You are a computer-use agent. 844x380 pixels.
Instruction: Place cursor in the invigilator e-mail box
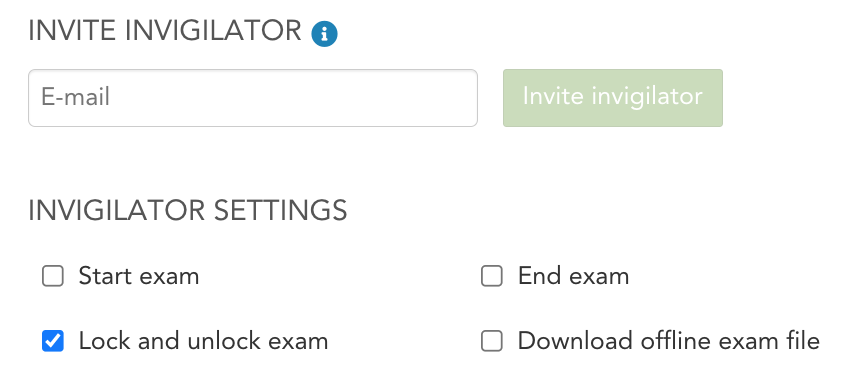point(253,98)
